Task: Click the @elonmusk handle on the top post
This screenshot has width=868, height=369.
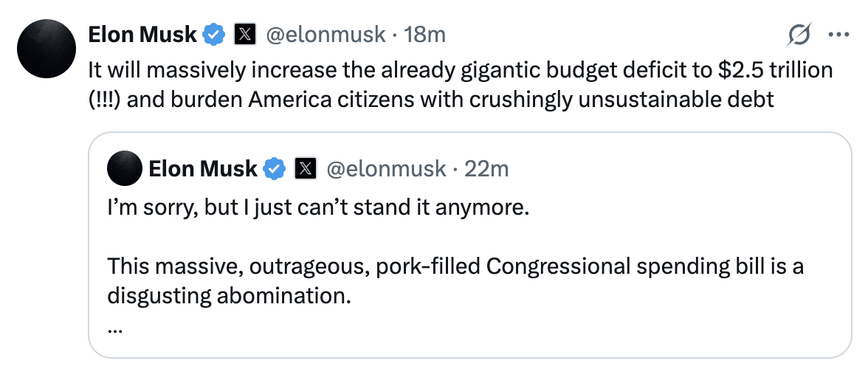Action: pos(325,34)
